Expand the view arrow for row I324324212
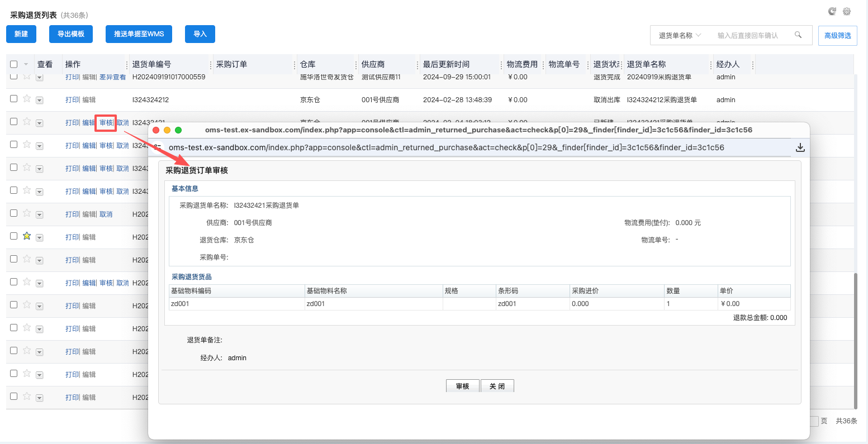 pyautogui.click(x=40, y=101)
